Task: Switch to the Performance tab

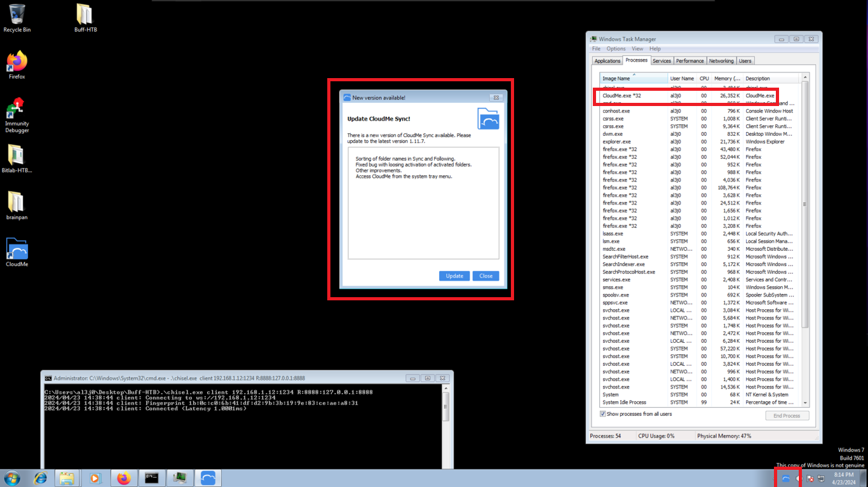Action: (x=689, y=61)
